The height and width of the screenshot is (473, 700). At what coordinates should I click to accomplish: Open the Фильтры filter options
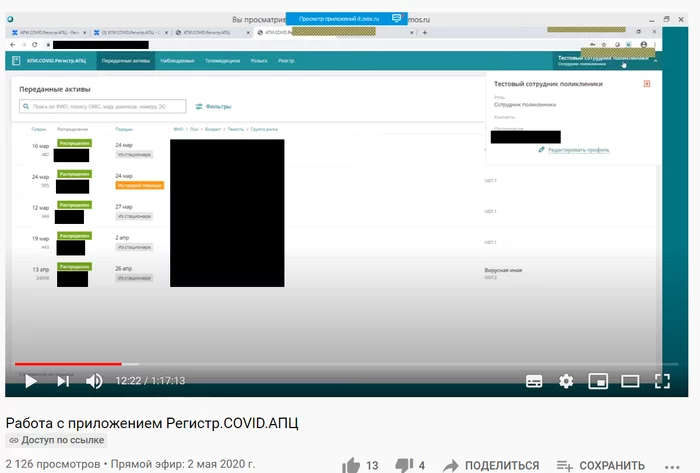[213, 107]
